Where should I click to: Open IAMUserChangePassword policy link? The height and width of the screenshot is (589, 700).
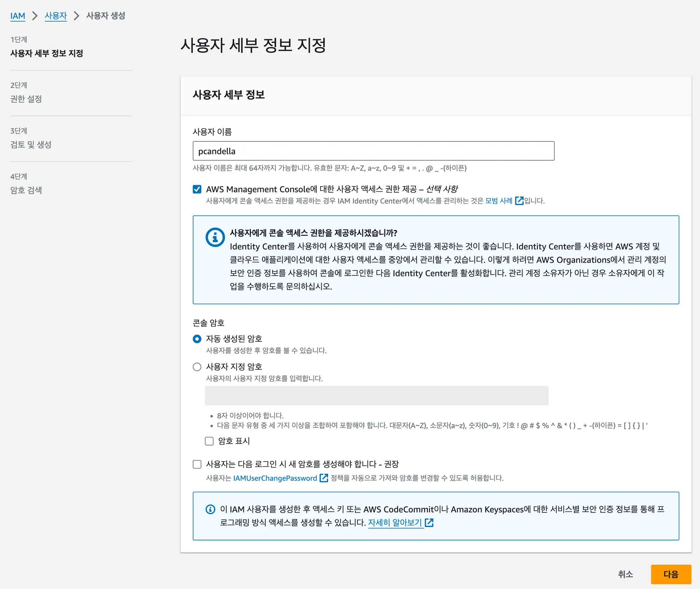[x=275, y=478]
